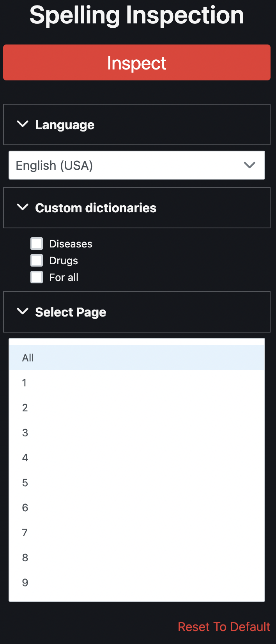Click the language dropdown arrow icon
The width and height of the screenshot is (276, 644).
tap(249, 165)
